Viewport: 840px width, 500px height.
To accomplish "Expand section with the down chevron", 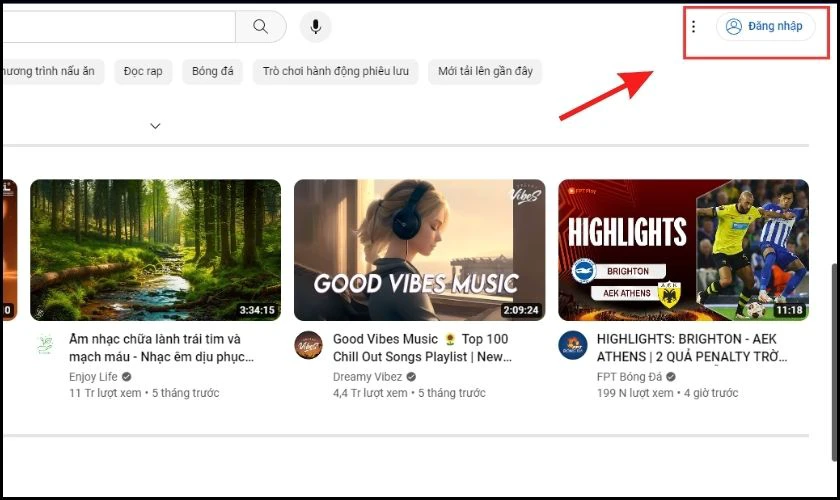I will 155,126.
